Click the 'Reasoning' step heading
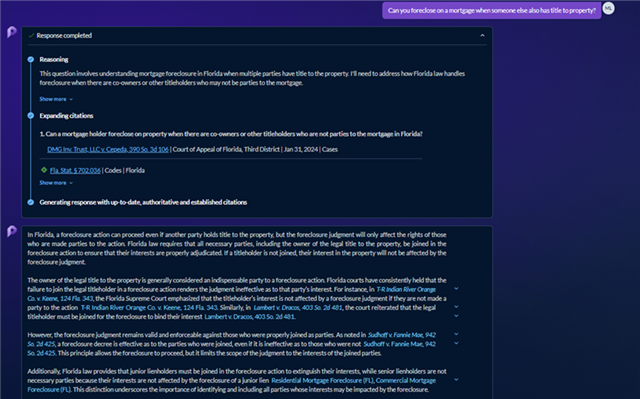Screen dimensions: 640x399 (54, 60)
